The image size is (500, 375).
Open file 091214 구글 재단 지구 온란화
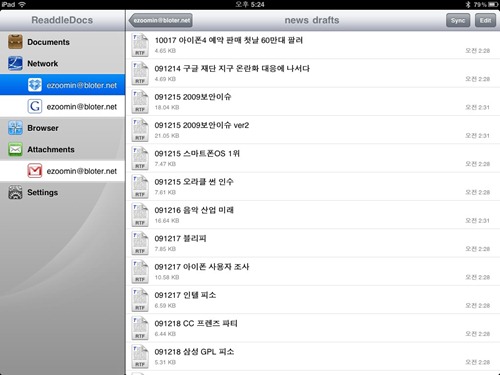[x=313, y=73]
